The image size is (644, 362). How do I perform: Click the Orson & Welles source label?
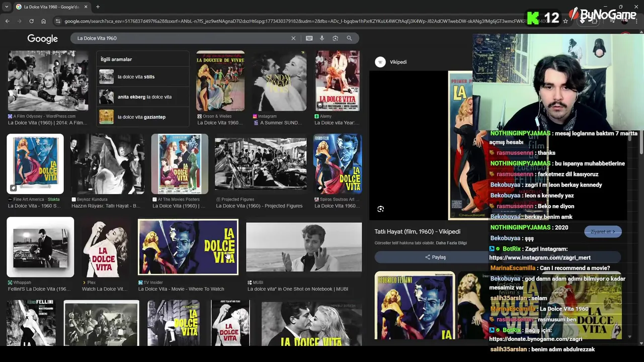coord(217,116)
